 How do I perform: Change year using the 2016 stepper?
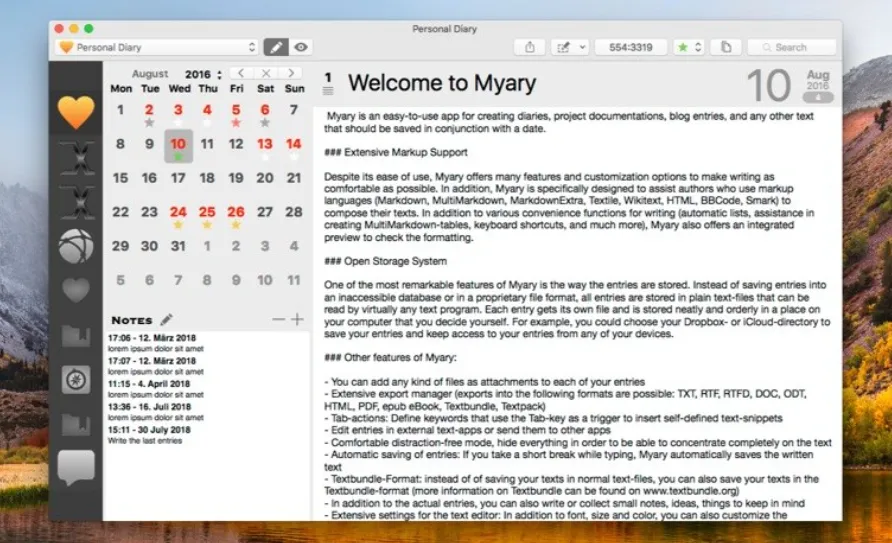(219, 74)
